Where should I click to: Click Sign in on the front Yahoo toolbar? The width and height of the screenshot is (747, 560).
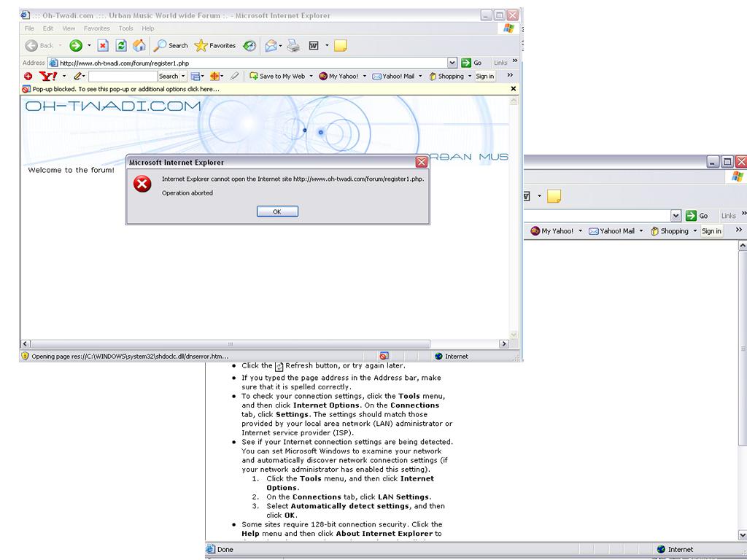[x=485, y=76]
